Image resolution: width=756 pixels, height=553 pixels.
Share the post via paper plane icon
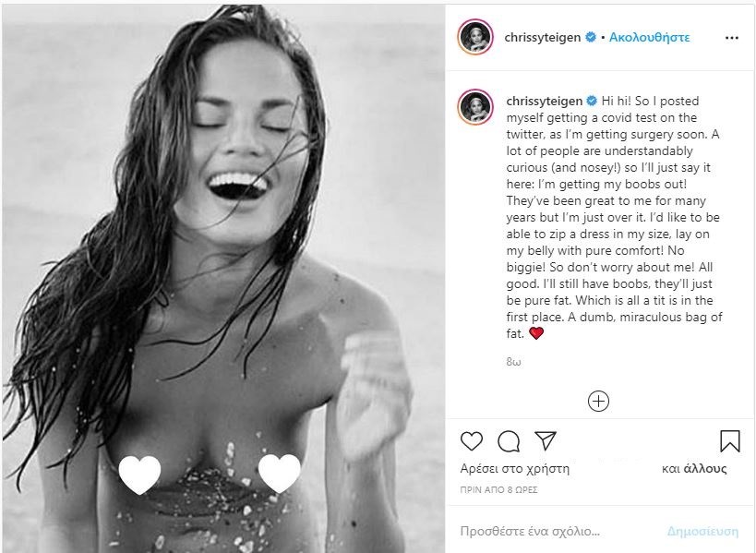pyautogui.click(x=545, y=439)
